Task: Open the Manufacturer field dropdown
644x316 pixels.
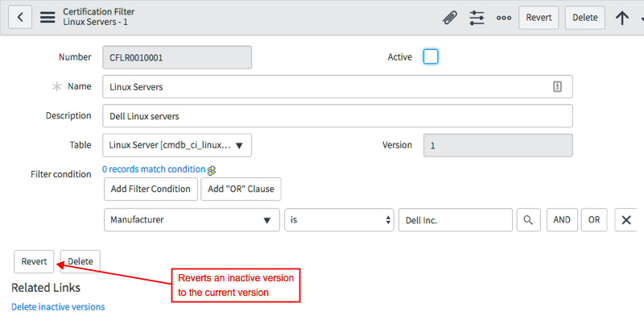Action: [x=192, y=220]
